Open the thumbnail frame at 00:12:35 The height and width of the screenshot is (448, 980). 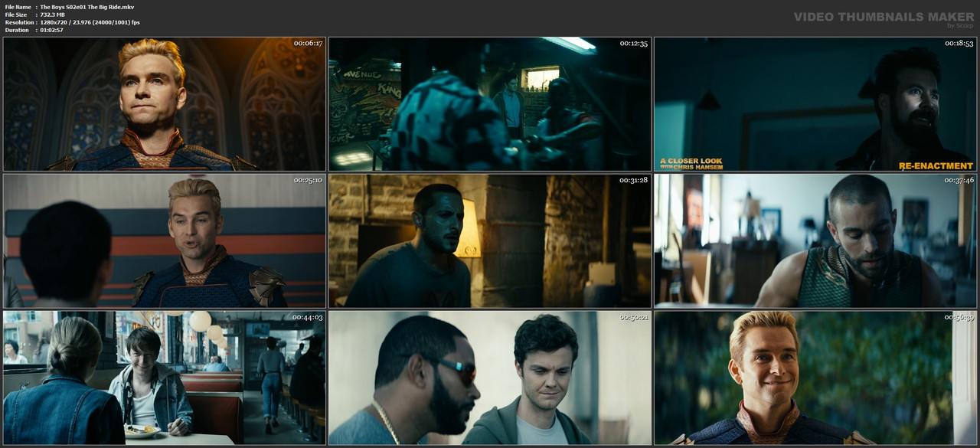click(x=490, y=104)
